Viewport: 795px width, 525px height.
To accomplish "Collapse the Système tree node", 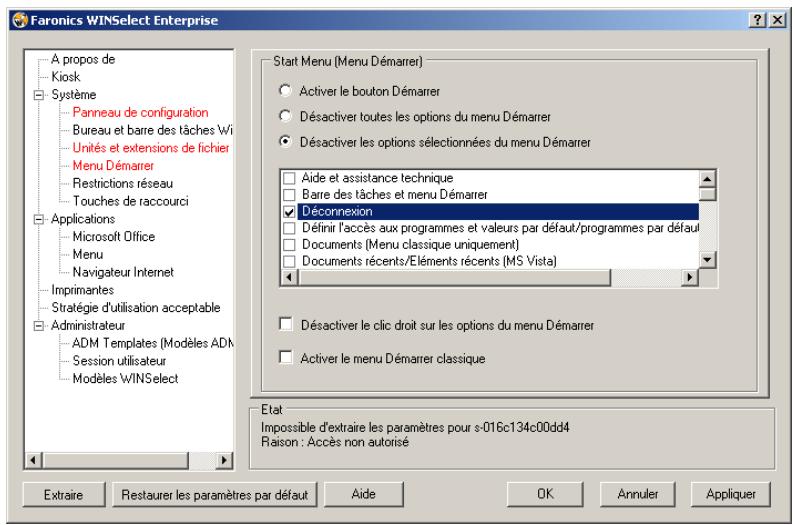I will coord(39,95).
